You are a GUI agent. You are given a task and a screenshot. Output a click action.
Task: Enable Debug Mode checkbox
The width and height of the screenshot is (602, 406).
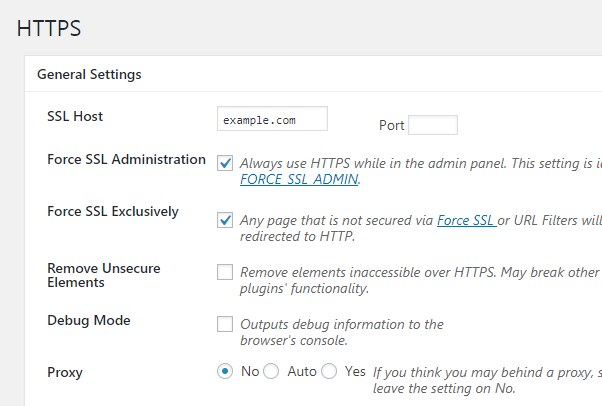tap(225, 324)
